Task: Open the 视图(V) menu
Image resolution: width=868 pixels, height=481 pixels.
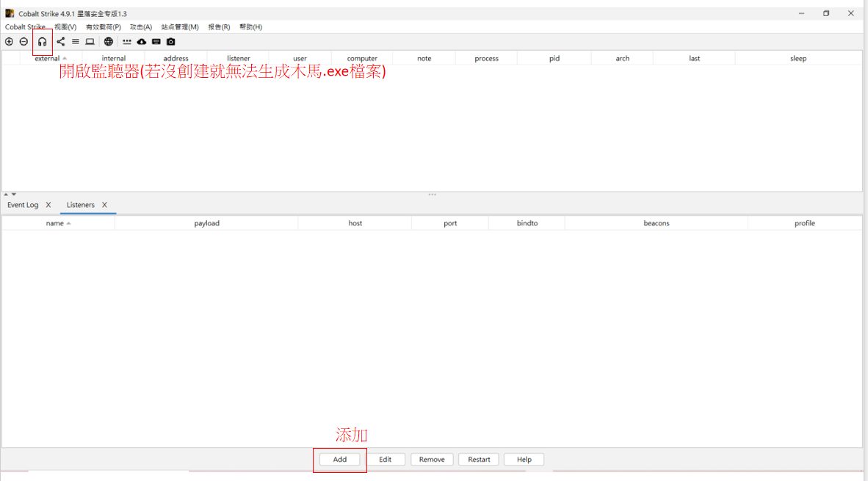Action: click(x=65, y=26)
